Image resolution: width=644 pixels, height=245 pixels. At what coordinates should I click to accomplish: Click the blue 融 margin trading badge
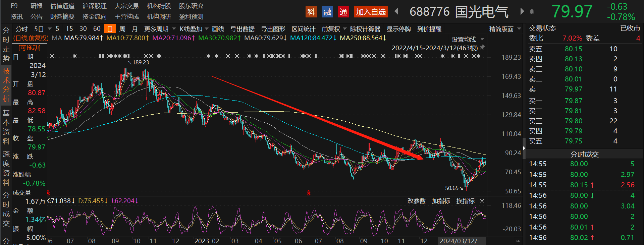tap(327, 12)
